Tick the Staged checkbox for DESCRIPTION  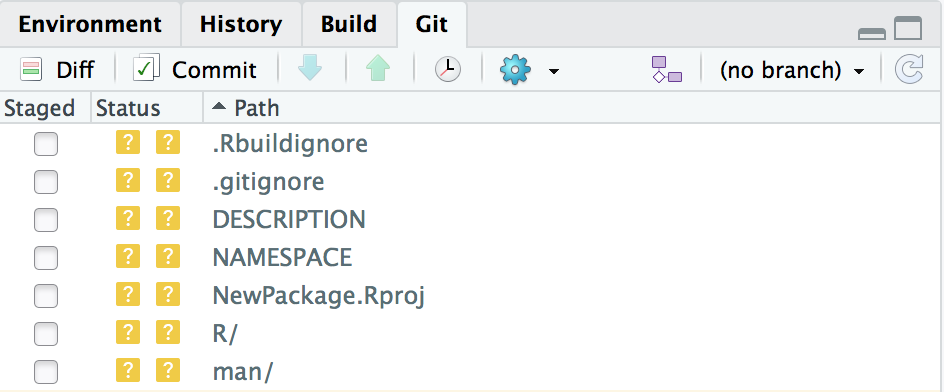[x=46, y=220]
